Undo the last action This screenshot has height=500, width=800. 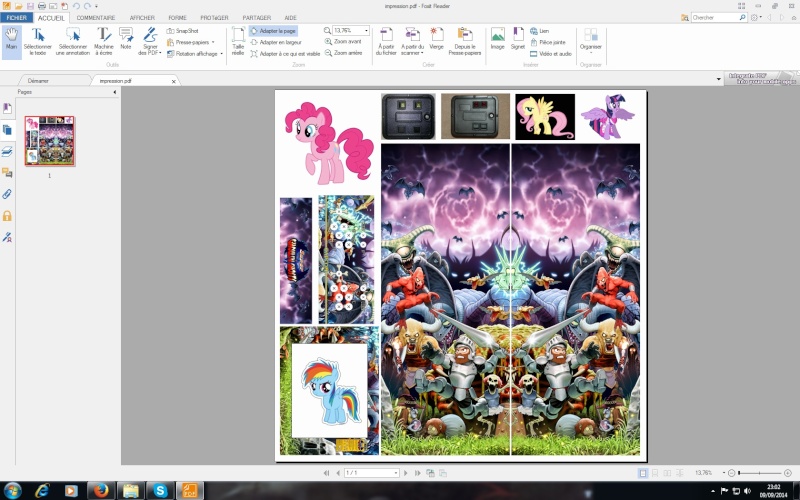pyautogui.click(x=76, y=6)
